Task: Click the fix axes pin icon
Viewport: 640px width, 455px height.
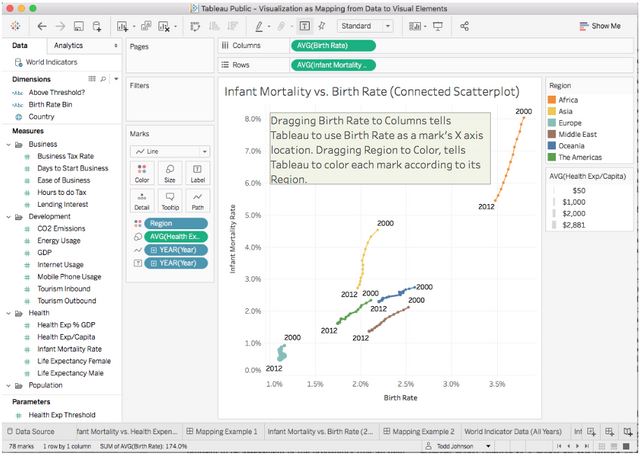Action: [x=322, y=26]
